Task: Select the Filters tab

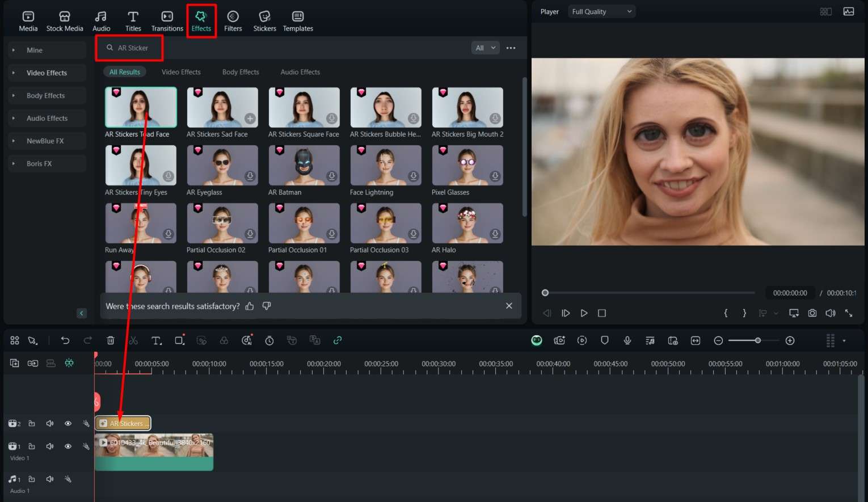Action: coord(233,21)
